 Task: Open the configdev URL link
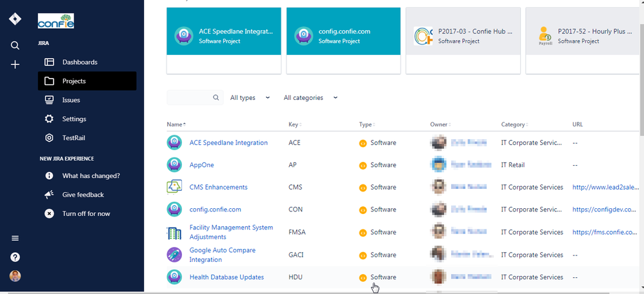[x=605, y=209]
